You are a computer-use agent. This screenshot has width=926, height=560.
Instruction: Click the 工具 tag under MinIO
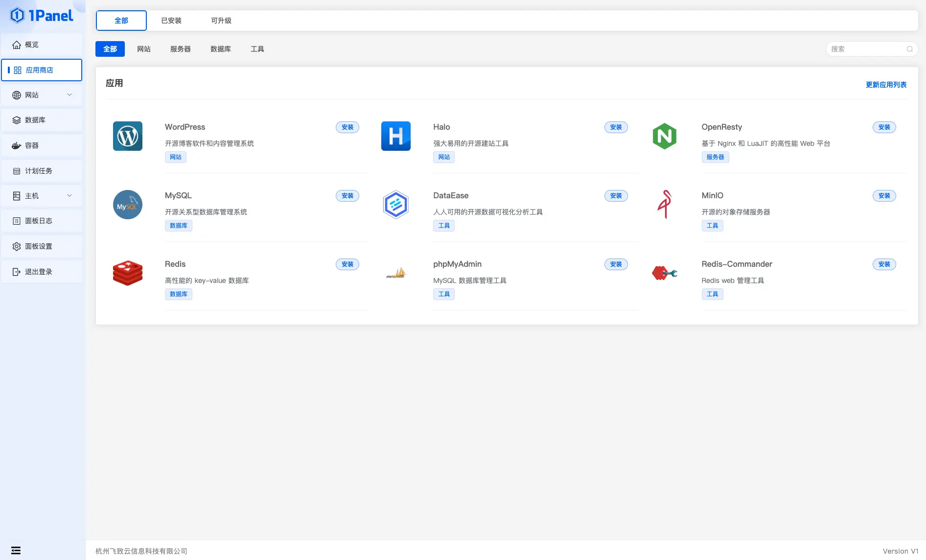point(713,226)
